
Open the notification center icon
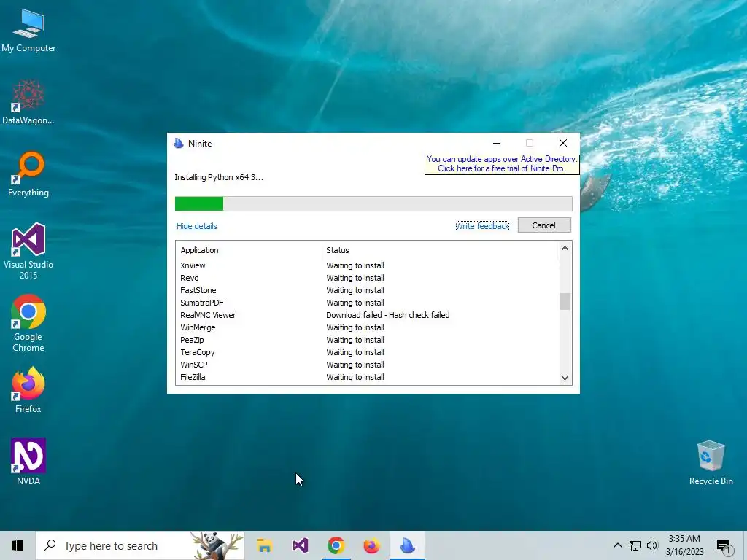coord(724,545)
